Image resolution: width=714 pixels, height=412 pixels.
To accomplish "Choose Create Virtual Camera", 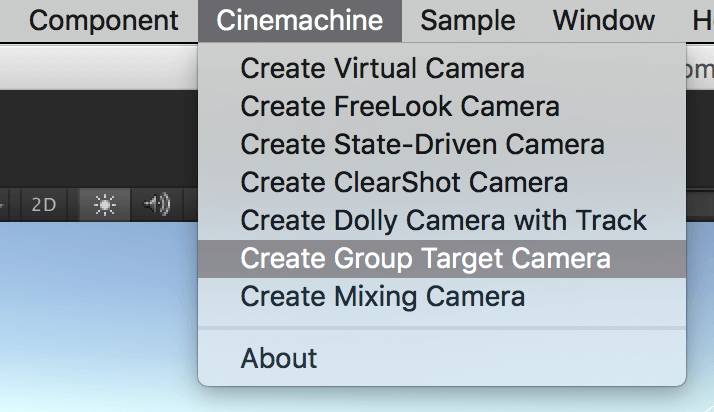I will click(382, 69).
